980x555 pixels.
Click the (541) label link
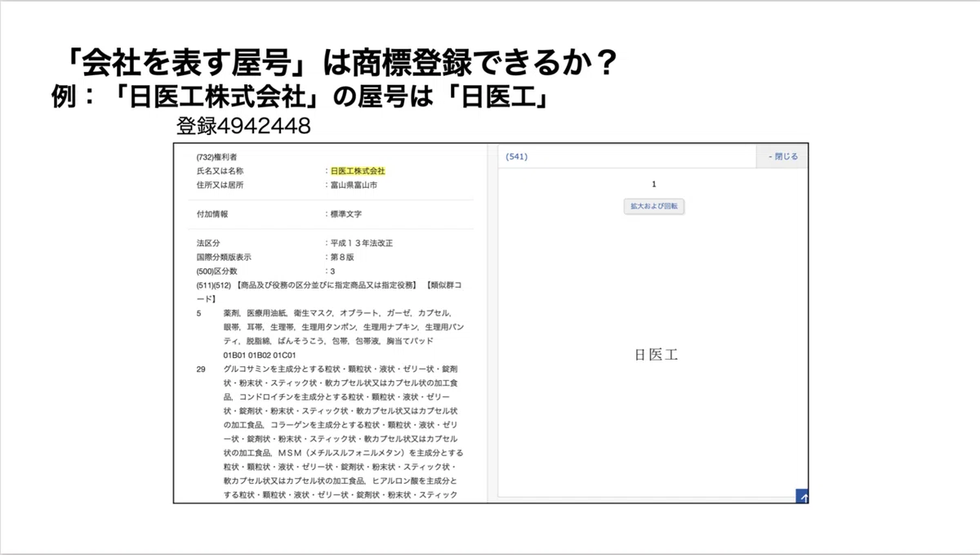516,156
